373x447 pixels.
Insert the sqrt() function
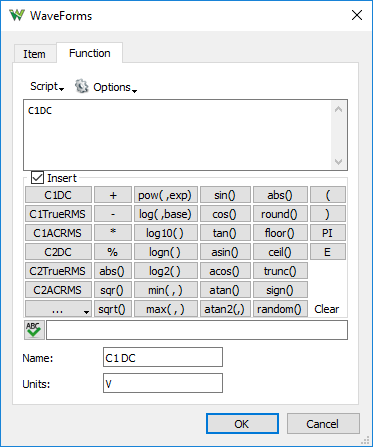coord(113,309)
